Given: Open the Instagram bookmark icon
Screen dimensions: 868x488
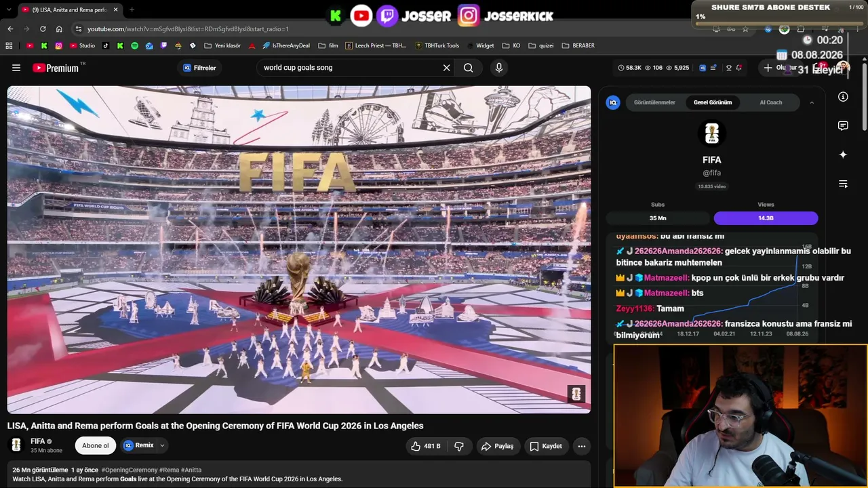Looking at the screenshot, I should [x=59, y=45].
